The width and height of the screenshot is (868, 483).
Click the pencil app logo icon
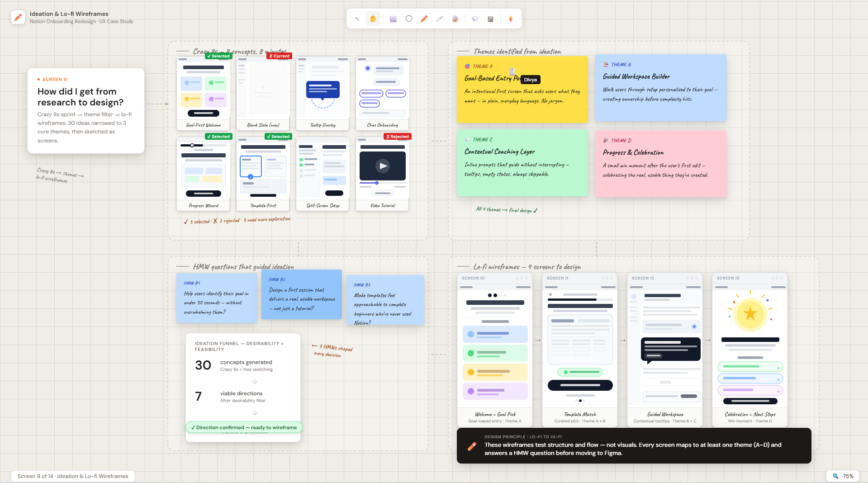pos(18,17)
